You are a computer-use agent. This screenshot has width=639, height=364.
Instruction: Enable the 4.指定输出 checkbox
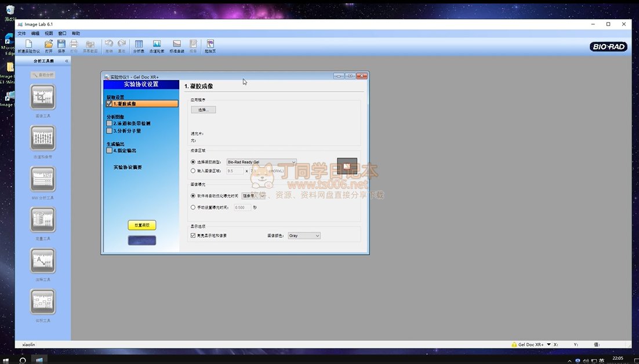click(109, 151)
